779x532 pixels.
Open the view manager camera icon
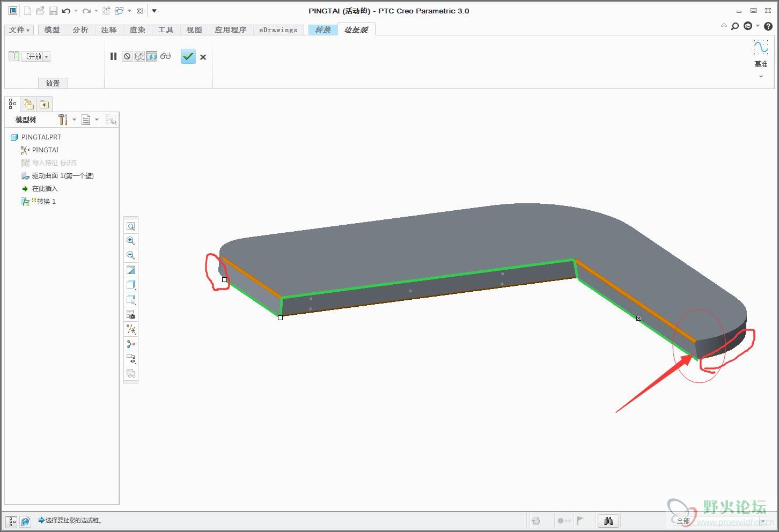point(131,314)
